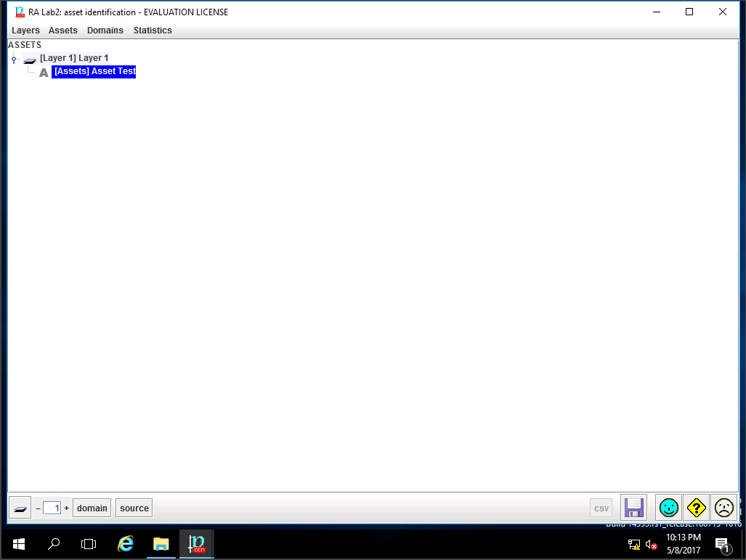The height and width of the screenshot is (560, 746).
Task: Maximize the RA Lab2 window
Action: pos(689,12)
